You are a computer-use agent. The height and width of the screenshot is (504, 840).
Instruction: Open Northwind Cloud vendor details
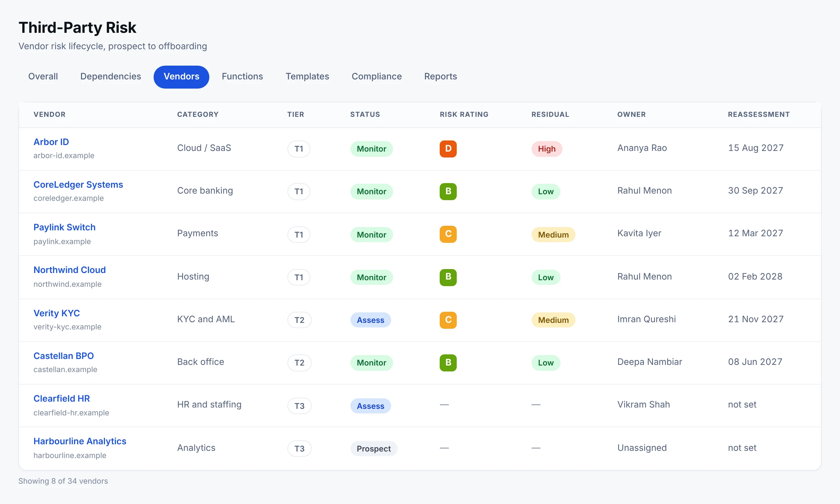tap(69, 270)
